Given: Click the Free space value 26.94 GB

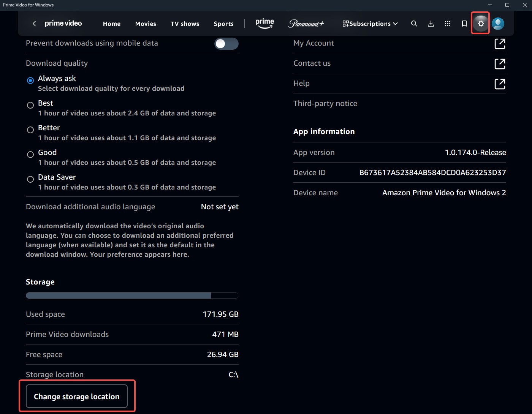Looking at the screenshot, I should pyautogui.click(x=223, y=354).
